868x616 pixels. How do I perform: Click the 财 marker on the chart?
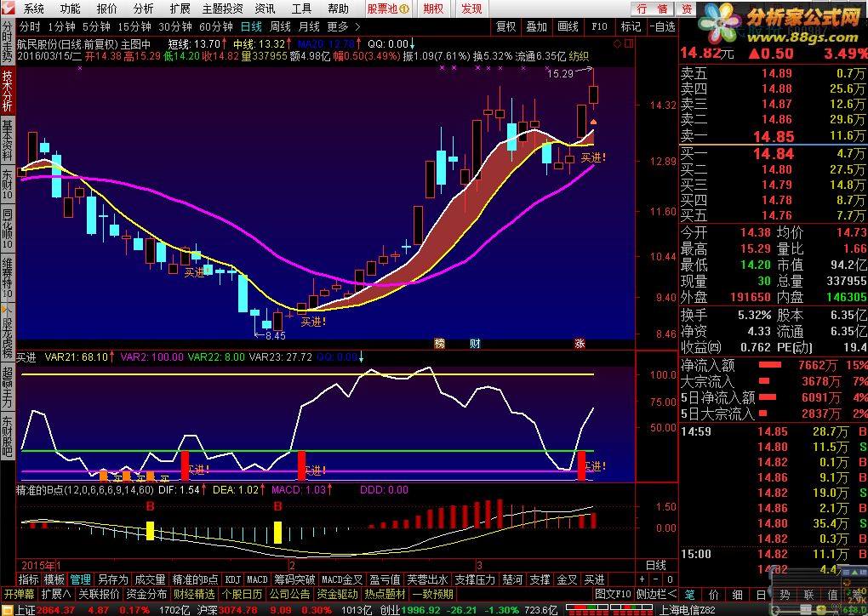[475, 344]
